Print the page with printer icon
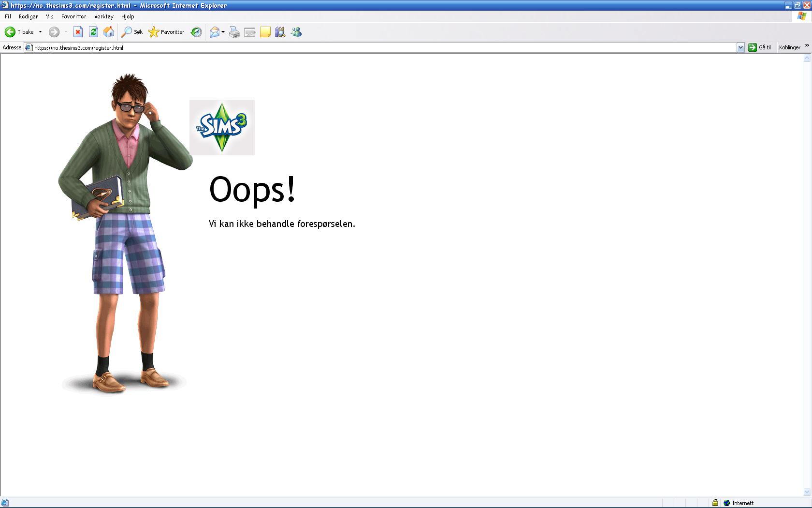Viewport: 812px width, 508px height. [234, 32]
